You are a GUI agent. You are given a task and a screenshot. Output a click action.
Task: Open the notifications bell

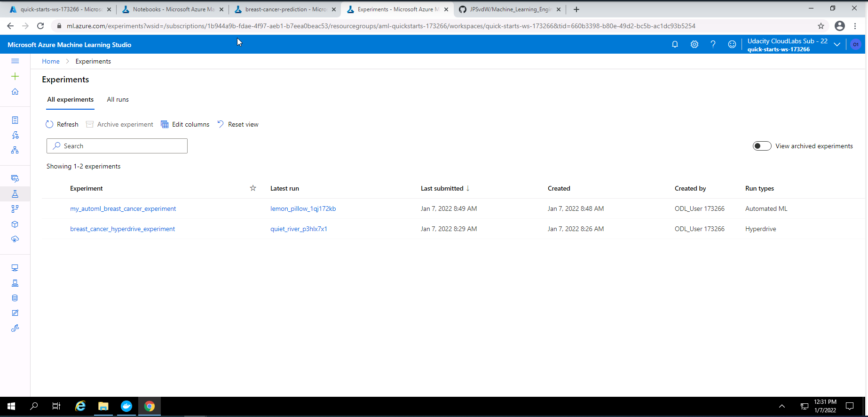point(675,44)
